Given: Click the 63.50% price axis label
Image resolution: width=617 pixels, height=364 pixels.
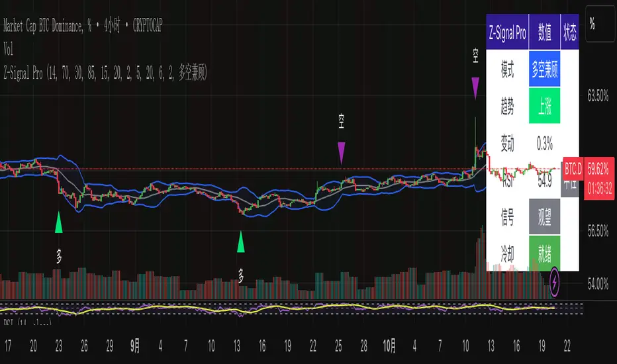Looking at the screenshot, I should point(598,95).
